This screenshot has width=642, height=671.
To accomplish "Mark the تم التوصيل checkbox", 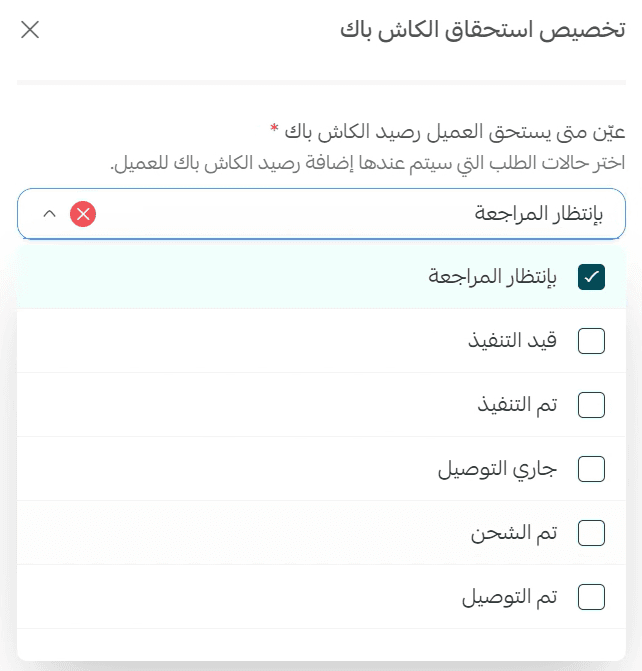I will (x=592, y=597).
